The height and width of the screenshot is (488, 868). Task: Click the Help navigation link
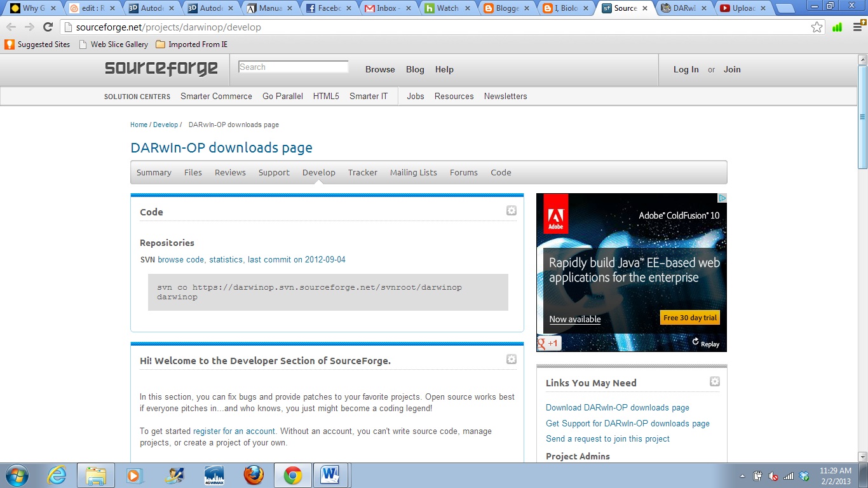pyautogui.click(x=444, y=69)
